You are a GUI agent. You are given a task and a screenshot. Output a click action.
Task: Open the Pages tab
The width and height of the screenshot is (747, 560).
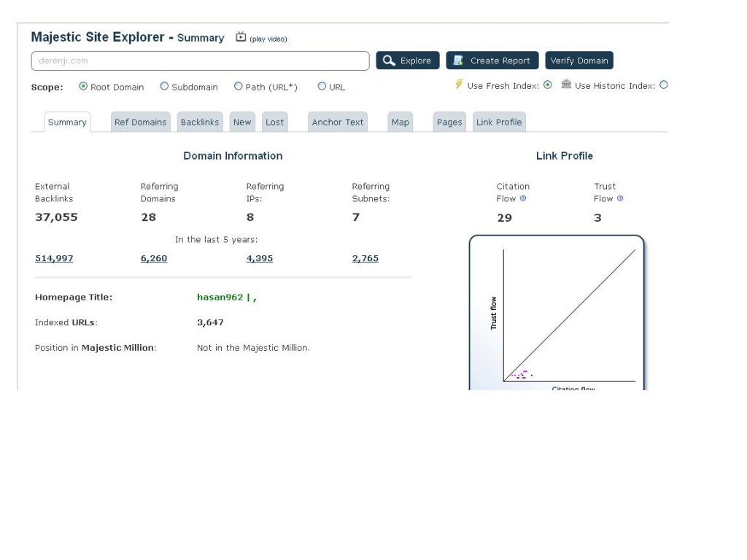449,122
